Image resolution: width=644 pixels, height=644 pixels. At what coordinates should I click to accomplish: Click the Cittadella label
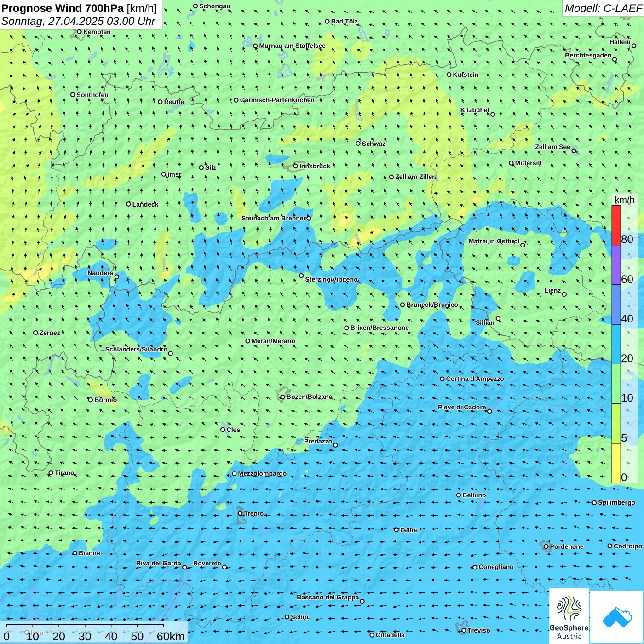tap(390, 635)
